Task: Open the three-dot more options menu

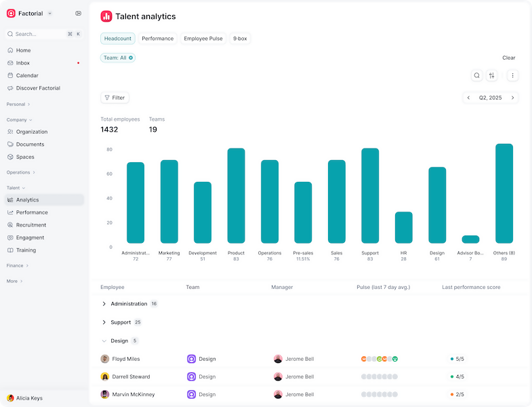Action: click(512, 76)
